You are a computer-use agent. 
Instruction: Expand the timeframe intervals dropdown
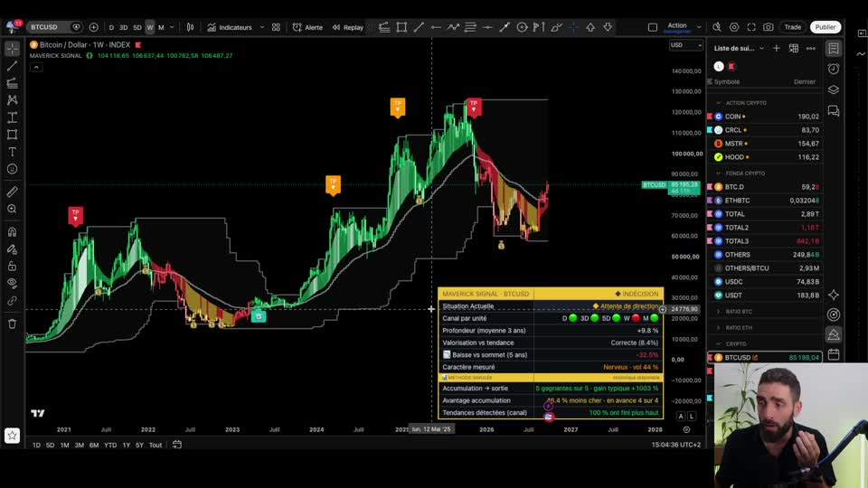click(x=172, y=27)
